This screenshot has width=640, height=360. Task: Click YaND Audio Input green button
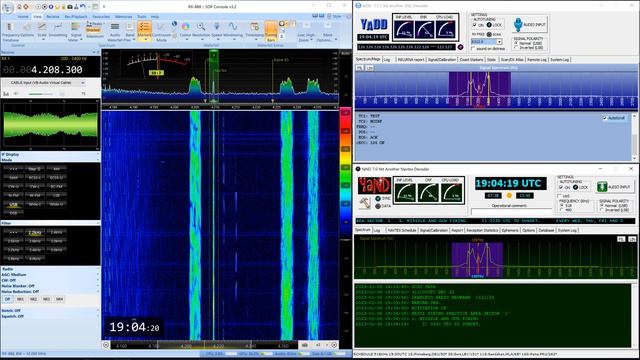pos(616,187)
